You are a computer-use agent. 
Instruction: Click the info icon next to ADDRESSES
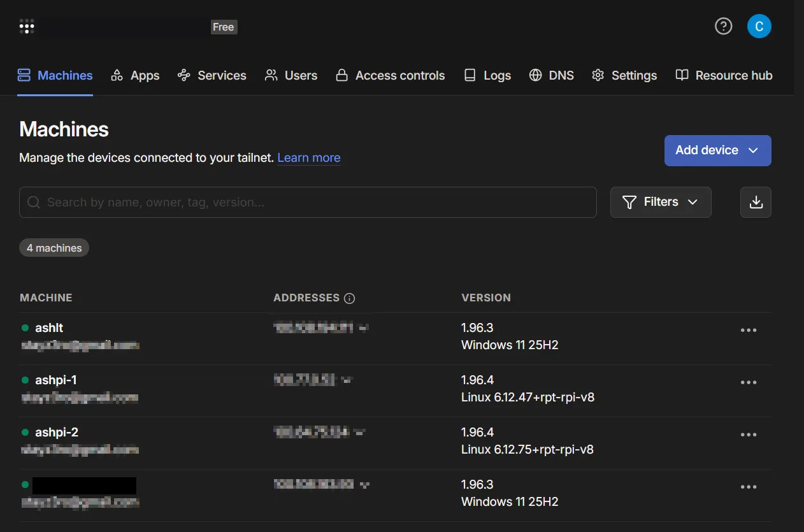point(349,298)
